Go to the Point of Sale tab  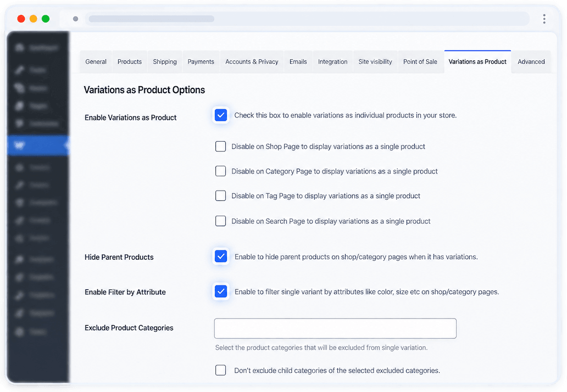pyautogui.click(x=420, y=62)
